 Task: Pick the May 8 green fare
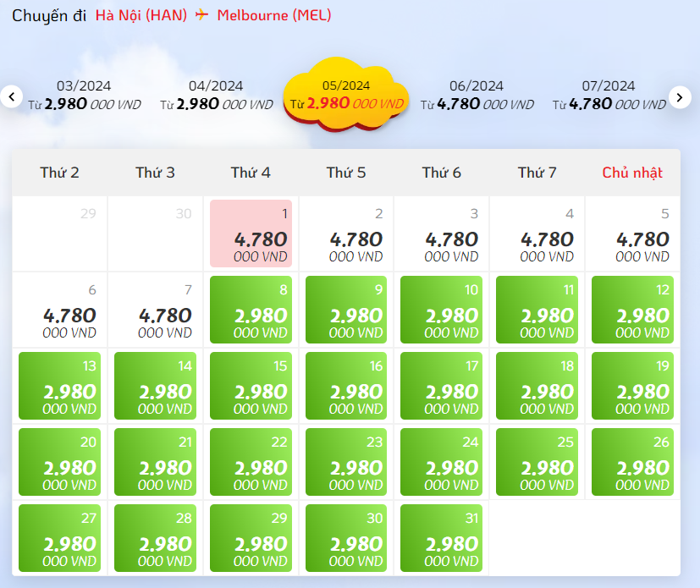(251, 310)
